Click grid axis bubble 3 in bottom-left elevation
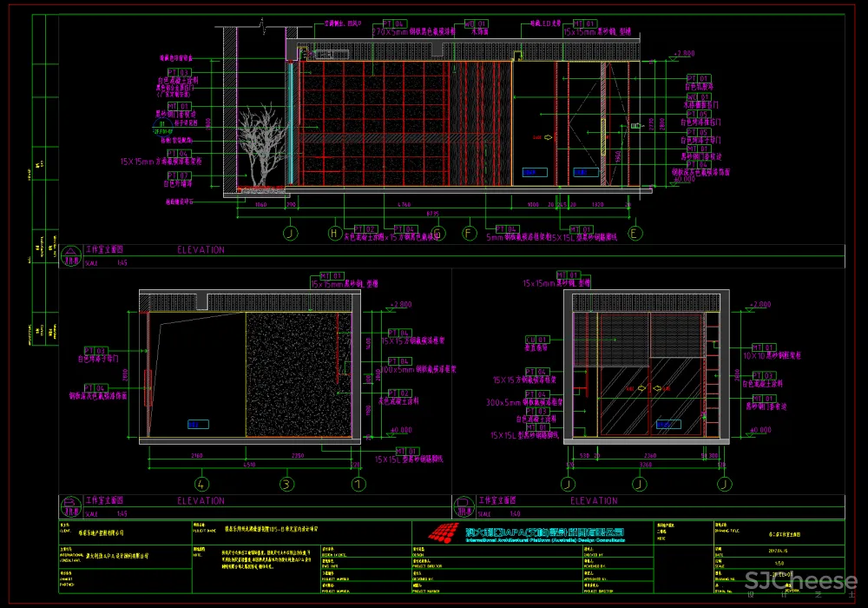Screen dimensions: 868x608 tap(284, 484)
